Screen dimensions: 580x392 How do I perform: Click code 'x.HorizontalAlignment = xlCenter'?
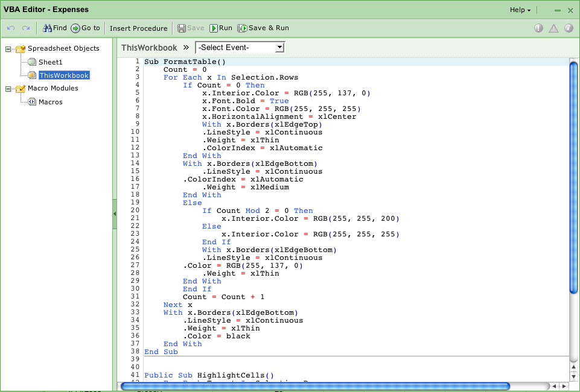(x=279, y=116)
